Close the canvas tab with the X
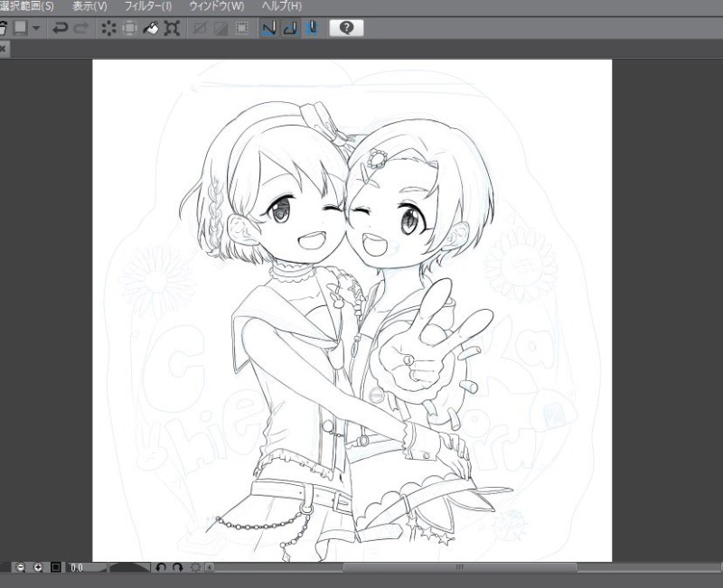The width and height of the screenshot is (723, 588). click(x=3, y=49)
